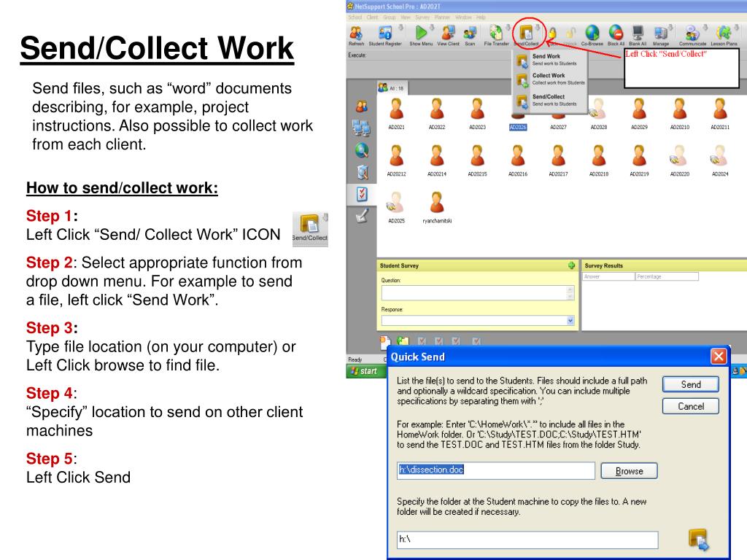Select the magnifier application sidebar icon
The height and width of the screenshot is (560, 747).
pyautogui.click(x=362, y=172)
